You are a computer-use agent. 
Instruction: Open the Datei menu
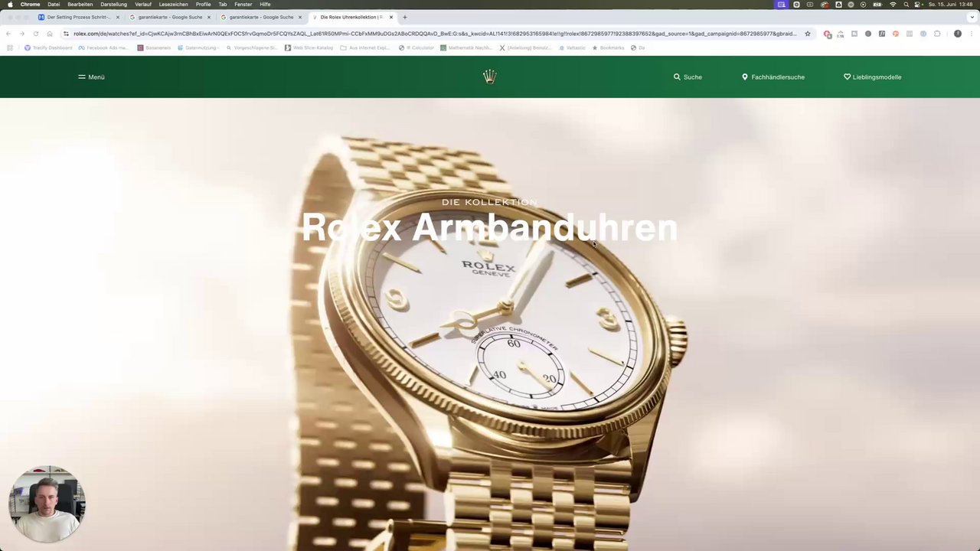tap(54, 5)
